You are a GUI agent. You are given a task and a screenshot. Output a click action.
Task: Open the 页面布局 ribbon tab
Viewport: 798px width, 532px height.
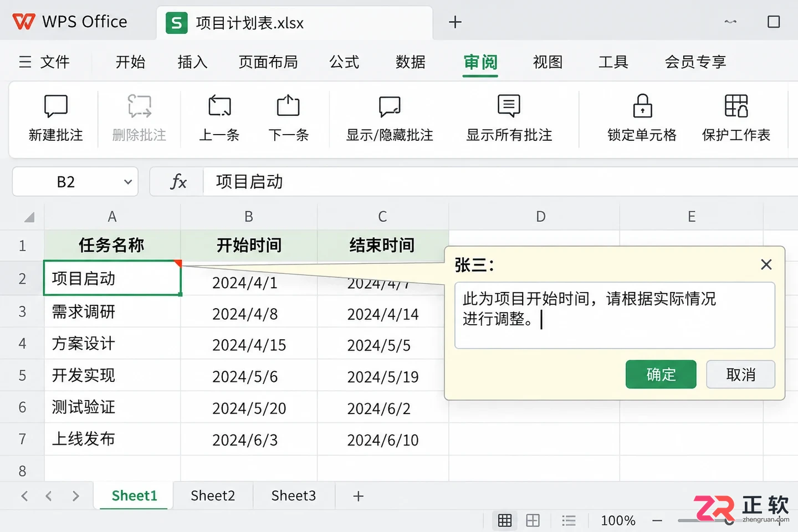(x=268, y=62)
